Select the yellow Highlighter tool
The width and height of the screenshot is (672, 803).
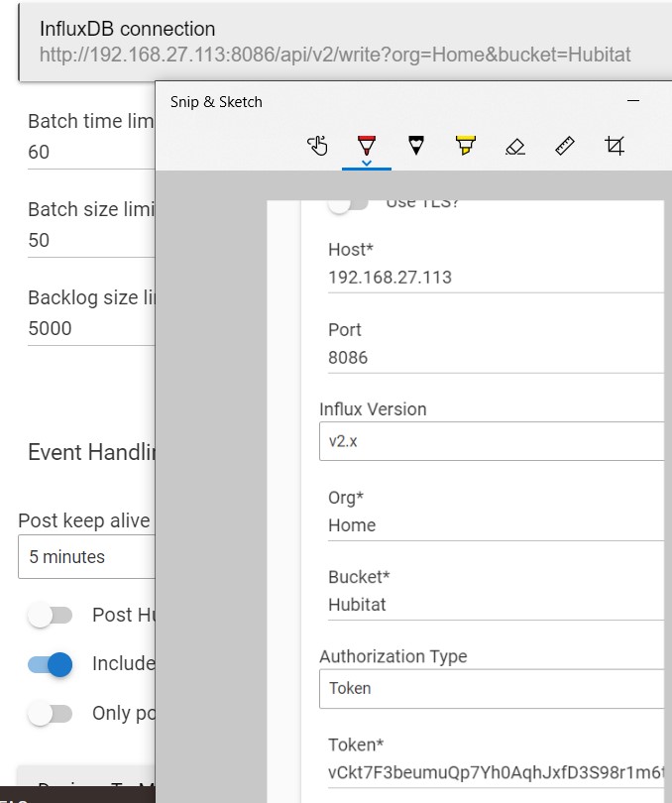[465, 146]
